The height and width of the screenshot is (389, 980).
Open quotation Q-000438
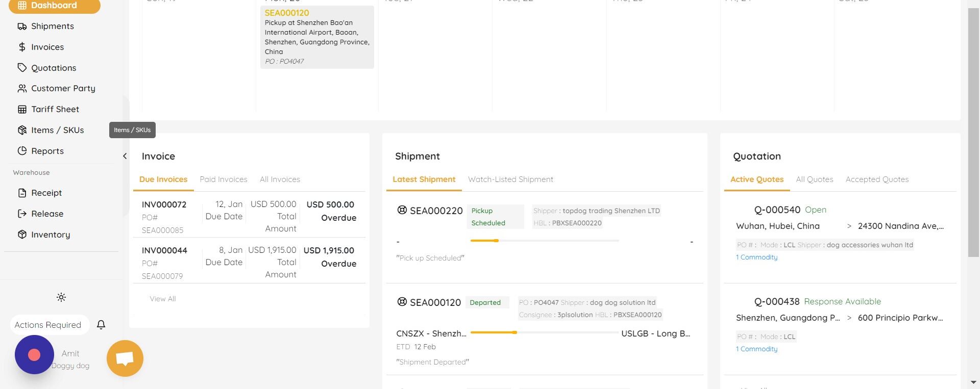pos(777,301)
